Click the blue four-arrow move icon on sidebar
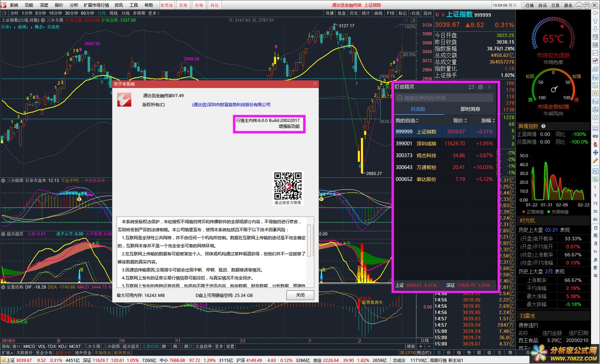 tap(595, 153)
